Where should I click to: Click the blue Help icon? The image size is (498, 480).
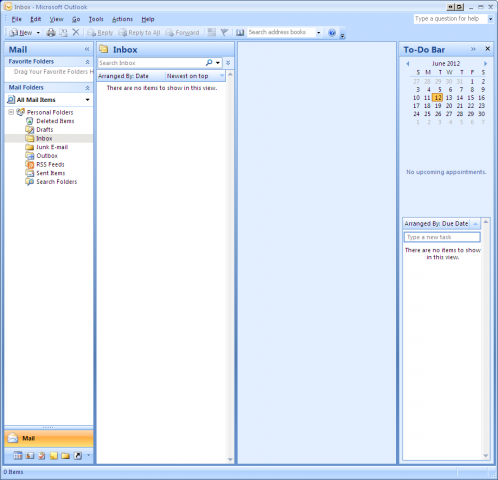coord(332,32)
